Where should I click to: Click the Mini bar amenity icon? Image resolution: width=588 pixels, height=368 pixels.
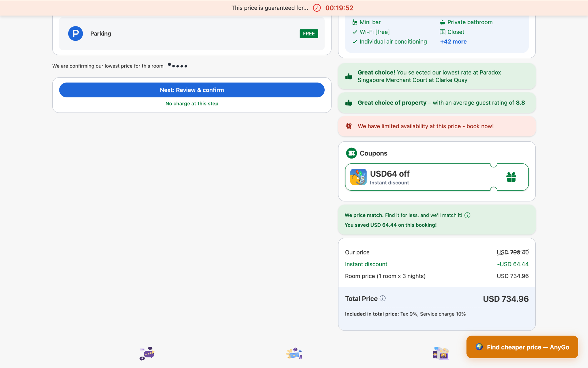click(x=355, y=22)
